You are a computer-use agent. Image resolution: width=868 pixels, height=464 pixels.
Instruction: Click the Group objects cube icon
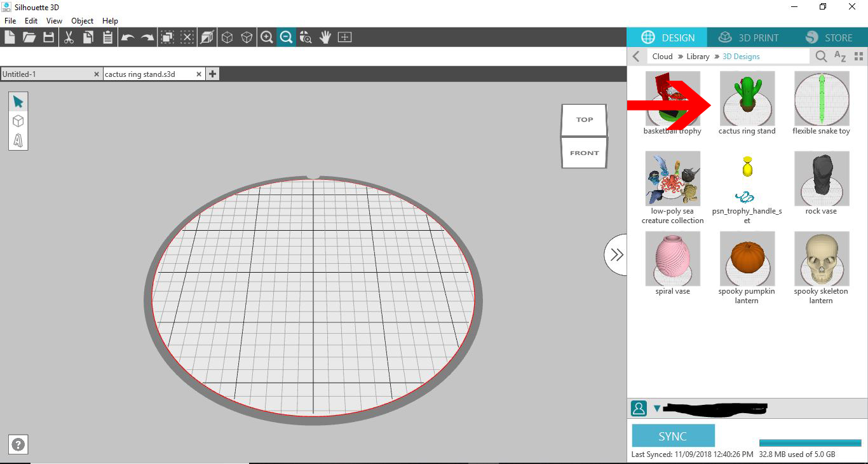coord(227,38)
